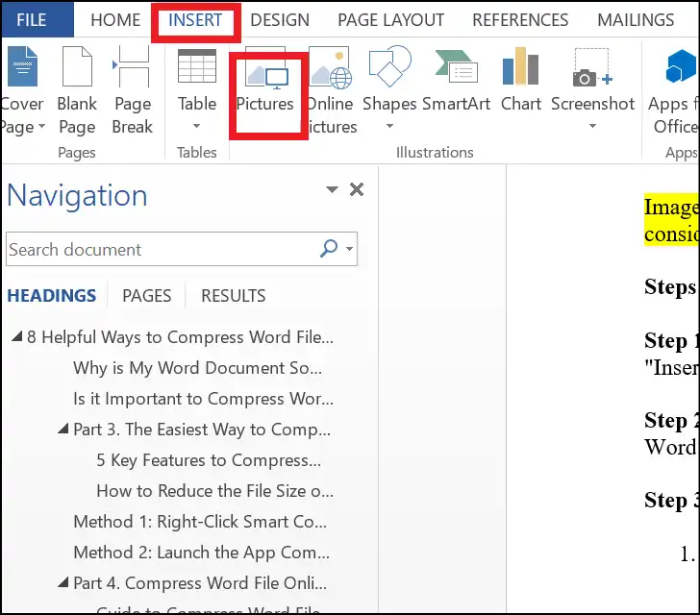
Task: Select the INSERT ribbon tab
Action: pos(195,20)
